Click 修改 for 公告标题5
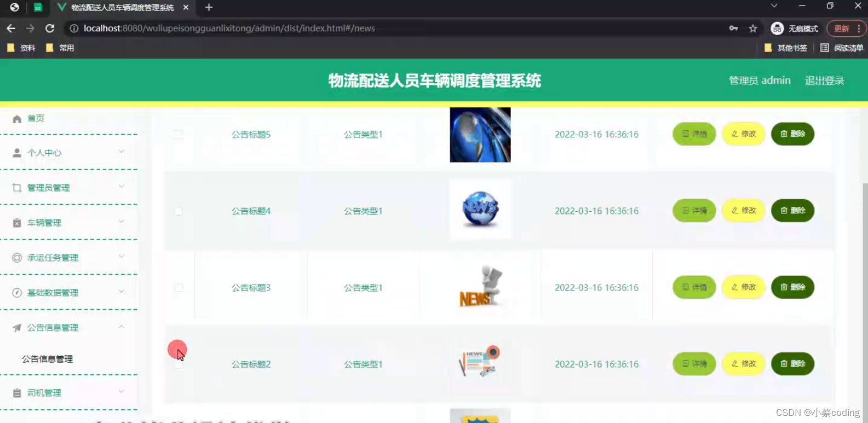The width and height of the screenshot is (868, 423). pos(744,134)
